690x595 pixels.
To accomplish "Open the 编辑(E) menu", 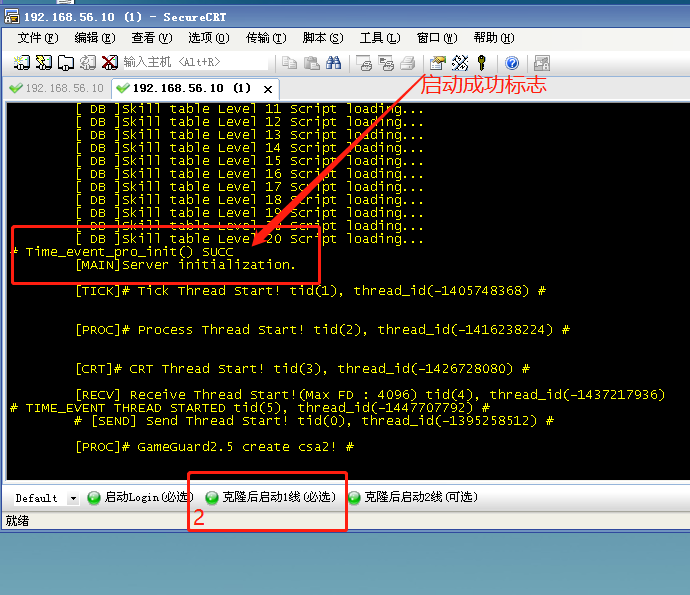I will [95, 38].
